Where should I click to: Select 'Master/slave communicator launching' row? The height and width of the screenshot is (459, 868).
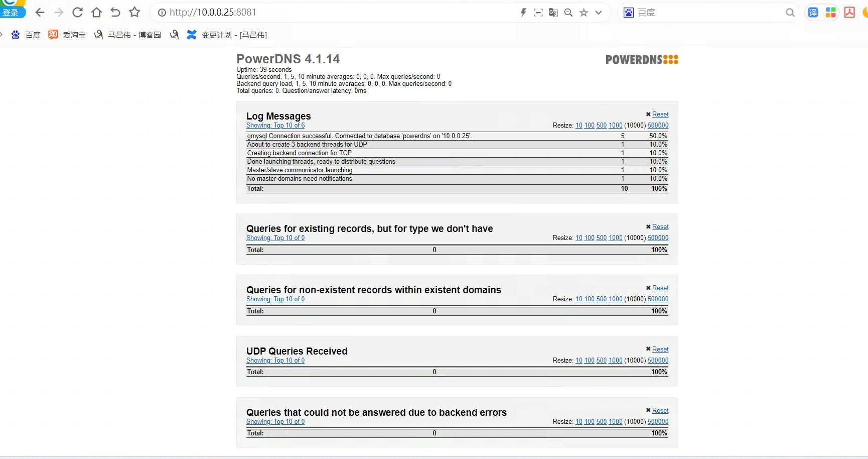point(457,170)
